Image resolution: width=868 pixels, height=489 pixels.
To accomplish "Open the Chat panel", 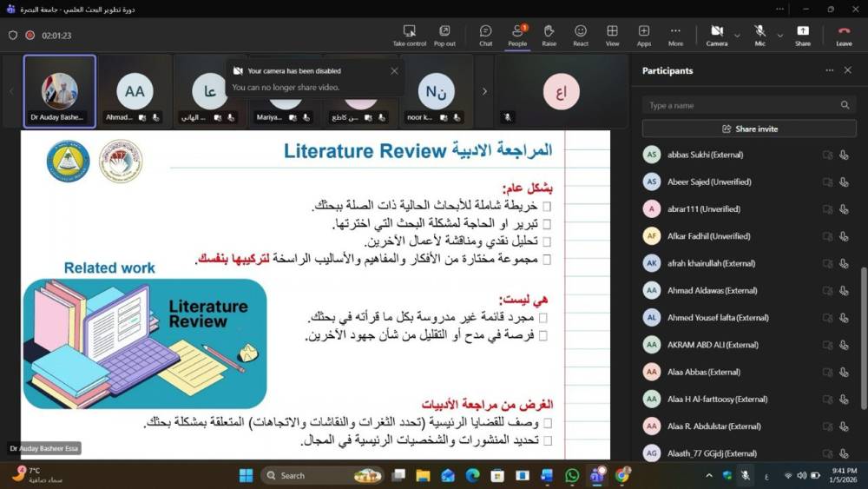I will (485, 35).
